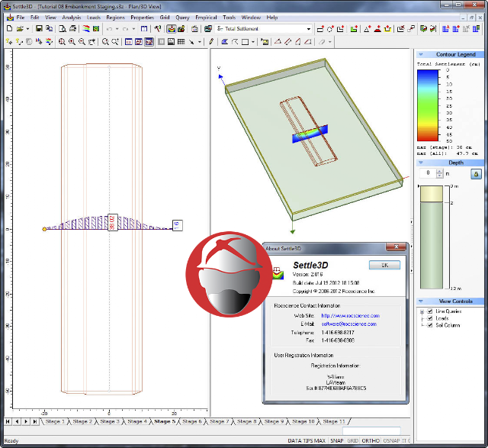Go to the next stage arrow
This screenshot has width=488, height=448.
click(26, 421)
